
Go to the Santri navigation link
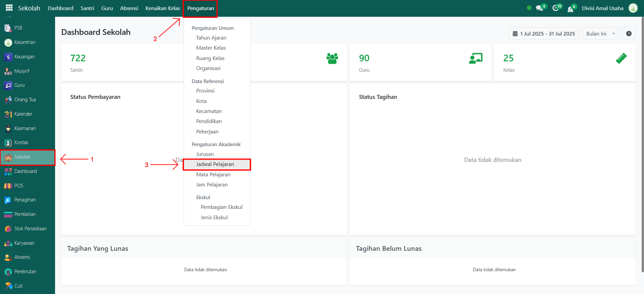87,8
